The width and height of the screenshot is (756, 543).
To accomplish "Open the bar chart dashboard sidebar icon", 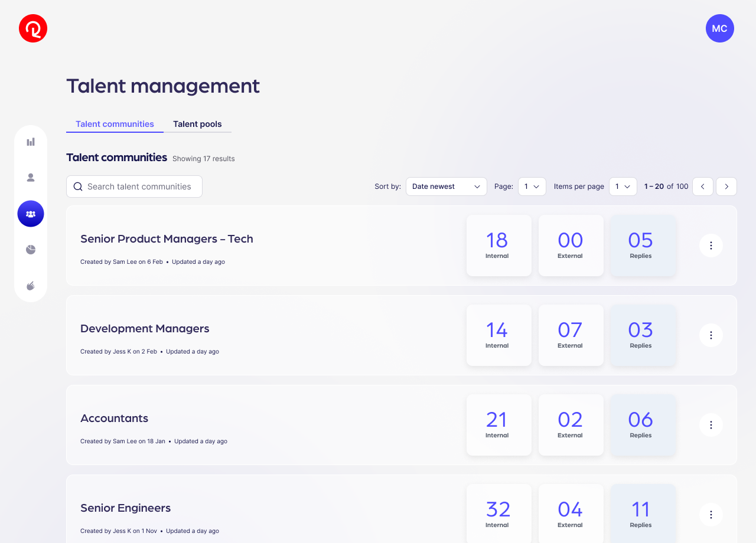I will point(31,142).
